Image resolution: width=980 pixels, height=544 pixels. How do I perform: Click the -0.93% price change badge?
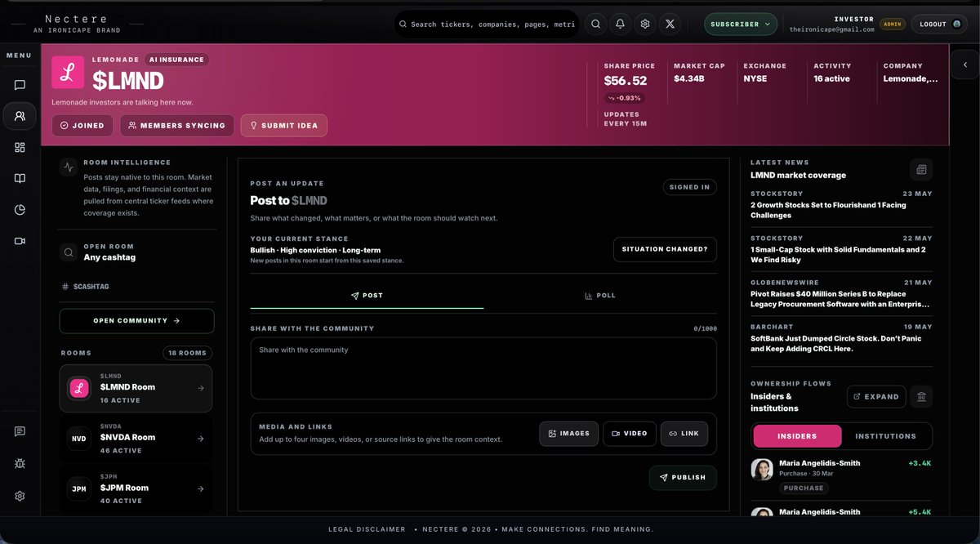(x=625, y=98)
